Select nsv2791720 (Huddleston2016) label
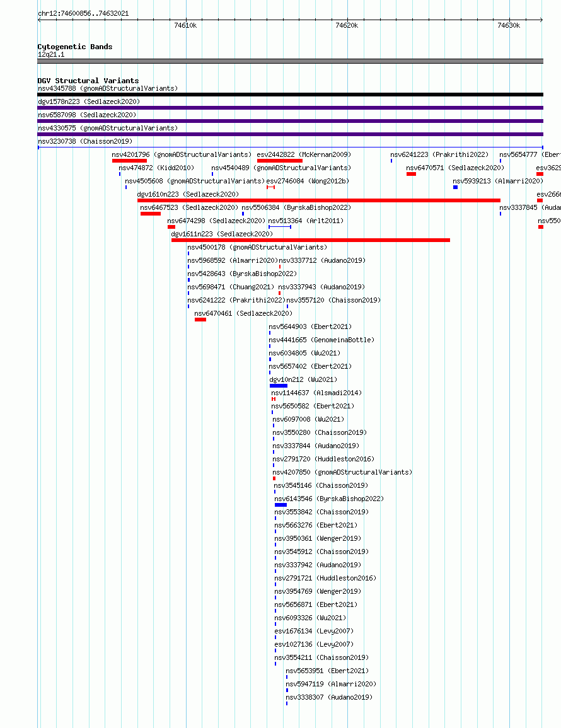The height and width of the screenshot is (728, 561). click(323, 459)
